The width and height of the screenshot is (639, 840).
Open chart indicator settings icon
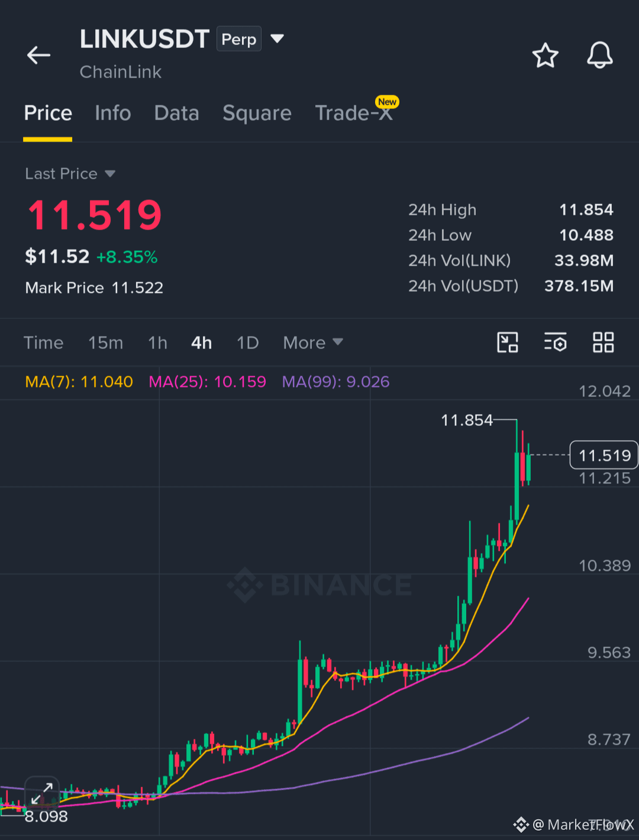[555, 343]
